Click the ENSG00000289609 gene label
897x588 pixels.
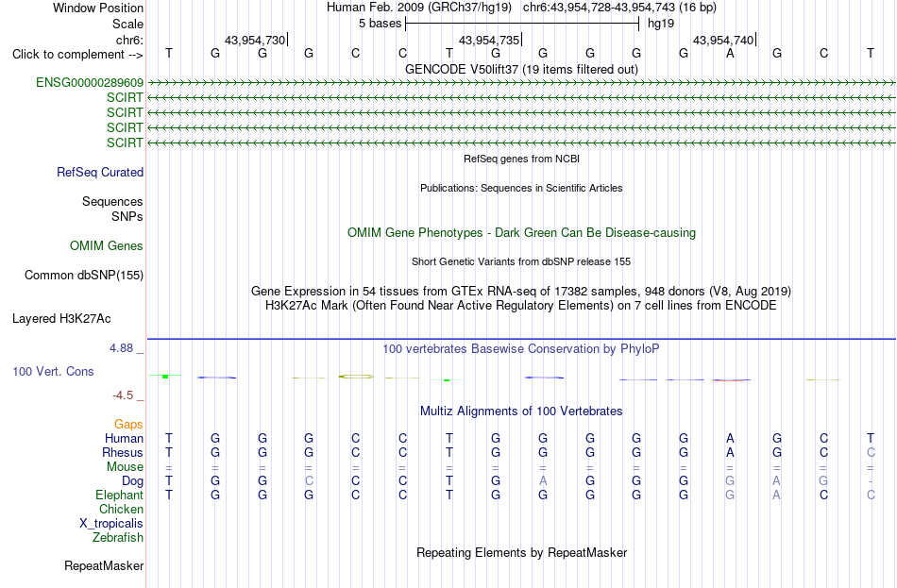tap(90, 82)
